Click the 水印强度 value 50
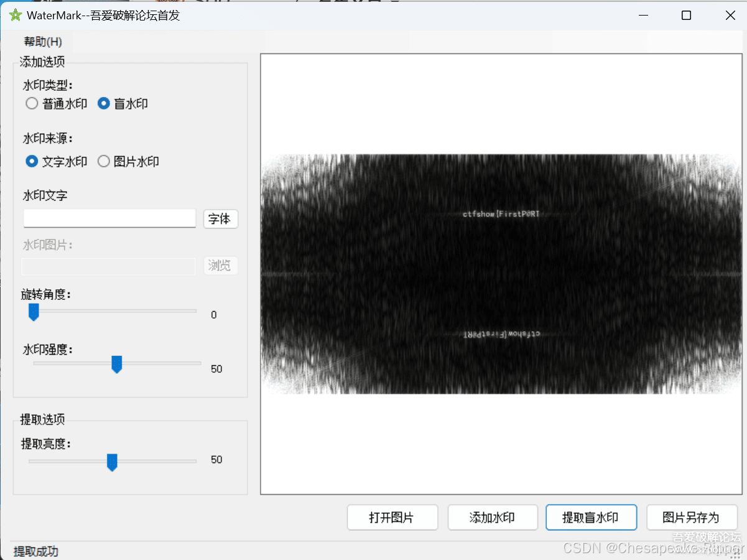Image resolution: width=747 pixels, height=560 pixels. coord(216,369)
